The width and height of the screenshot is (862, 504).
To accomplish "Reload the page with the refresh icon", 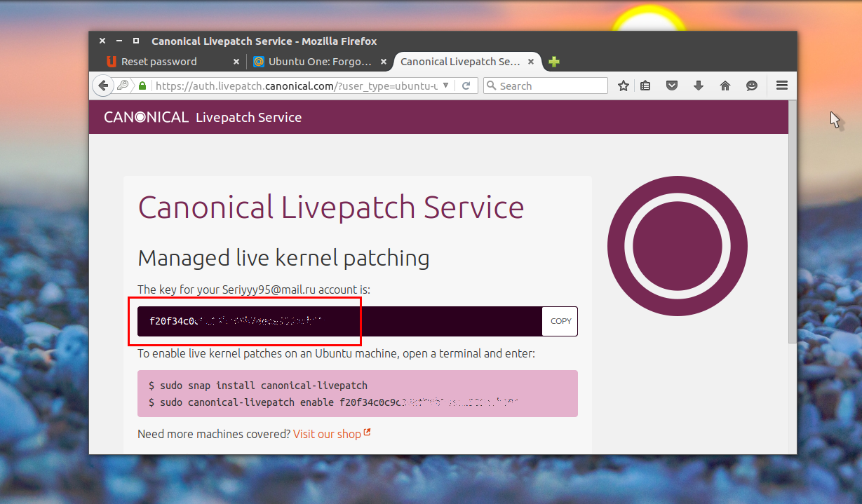I will click(x=466, y=86).
